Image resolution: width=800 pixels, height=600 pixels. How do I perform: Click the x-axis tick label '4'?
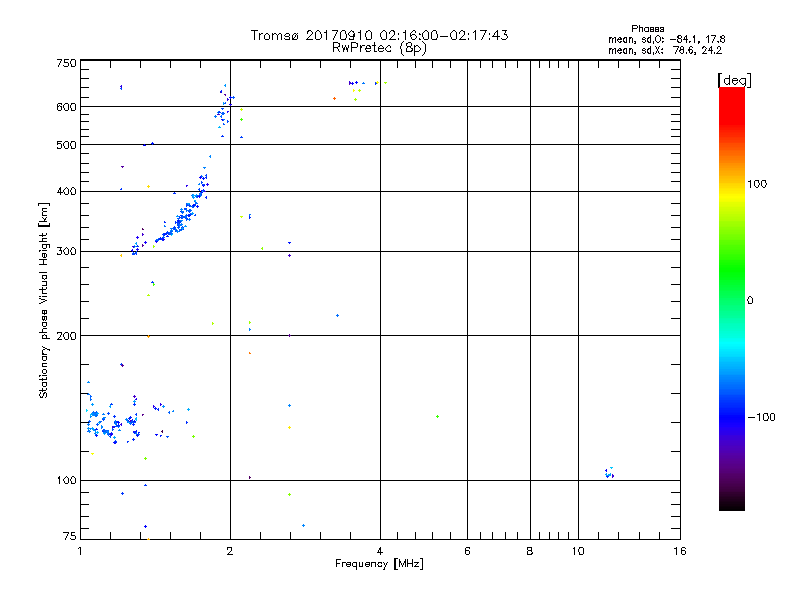380,551
